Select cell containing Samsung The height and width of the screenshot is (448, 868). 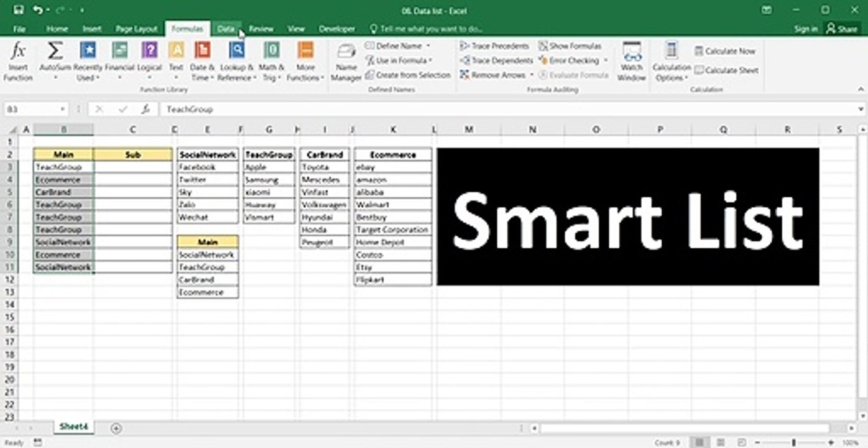[269, 179]
